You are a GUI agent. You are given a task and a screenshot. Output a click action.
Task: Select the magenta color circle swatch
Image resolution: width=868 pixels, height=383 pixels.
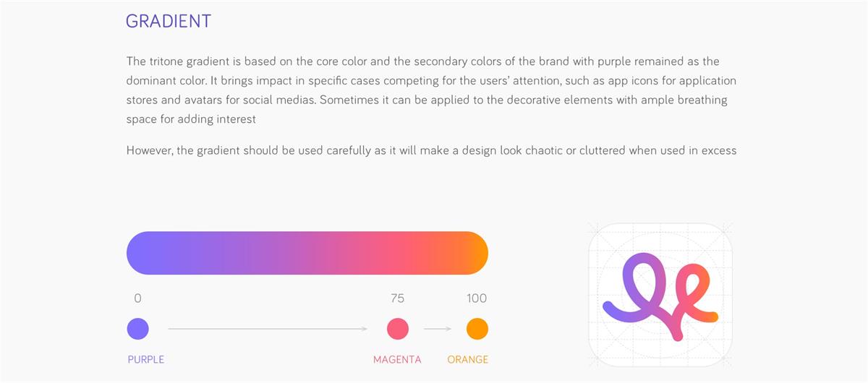pos(398,329)
